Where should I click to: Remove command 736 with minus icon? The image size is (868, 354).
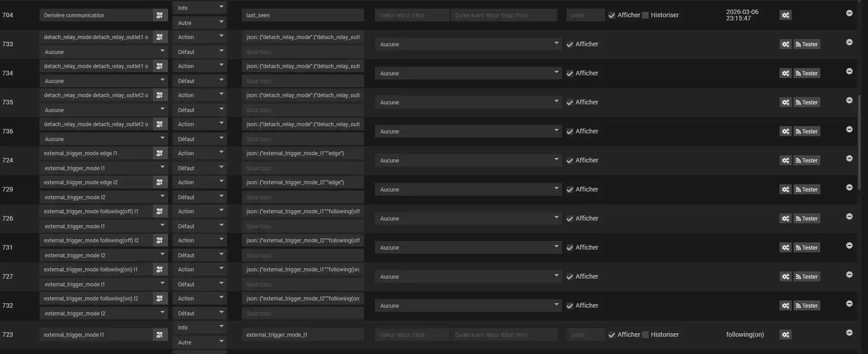[849, 130]
